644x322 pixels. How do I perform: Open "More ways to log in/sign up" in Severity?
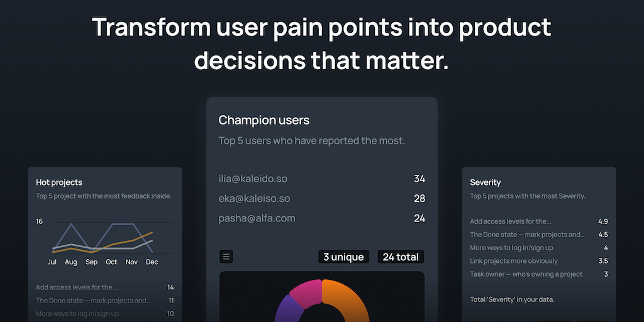(511, 248)
